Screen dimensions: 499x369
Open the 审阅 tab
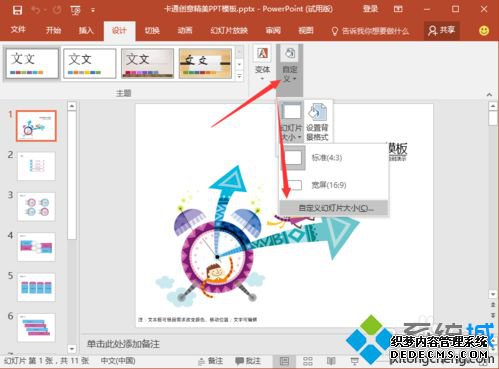(273, 31)
